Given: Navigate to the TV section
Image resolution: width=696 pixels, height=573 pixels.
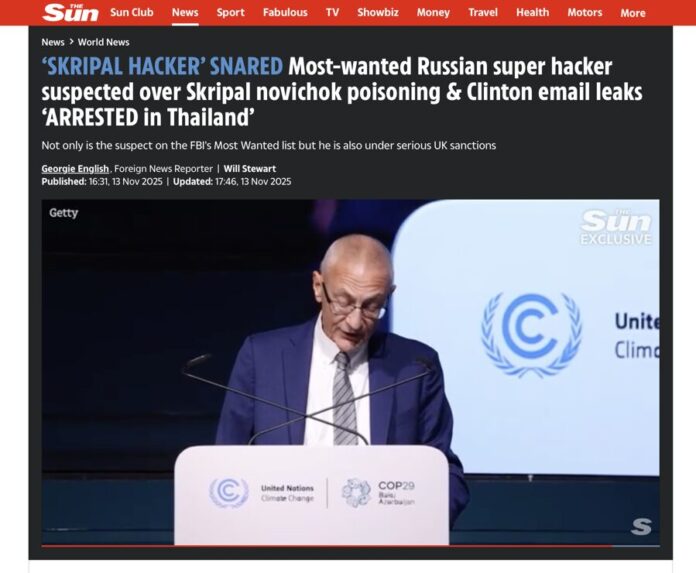Looking at the screenshot, I should click(x=332, y=12).
